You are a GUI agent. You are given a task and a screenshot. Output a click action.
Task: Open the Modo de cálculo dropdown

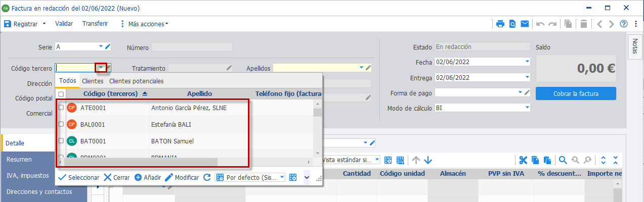pyautogui.click(x=527, y=108)
